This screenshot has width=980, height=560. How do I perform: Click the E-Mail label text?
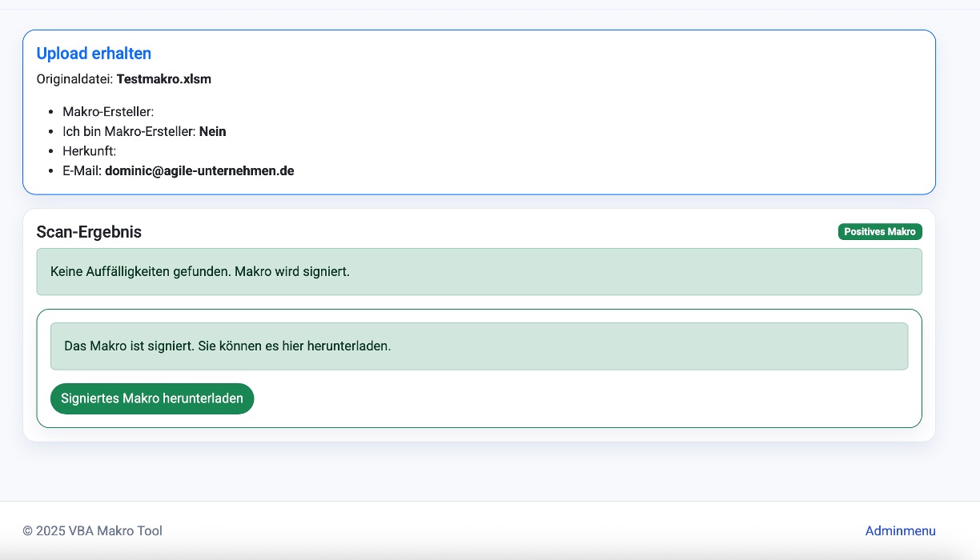82,170
